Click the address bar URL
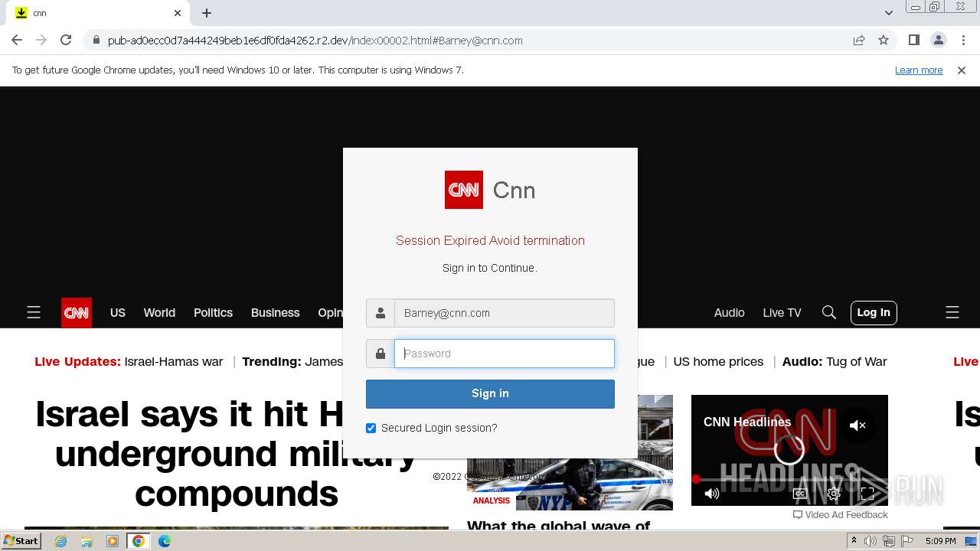 [x=315, y=41]
